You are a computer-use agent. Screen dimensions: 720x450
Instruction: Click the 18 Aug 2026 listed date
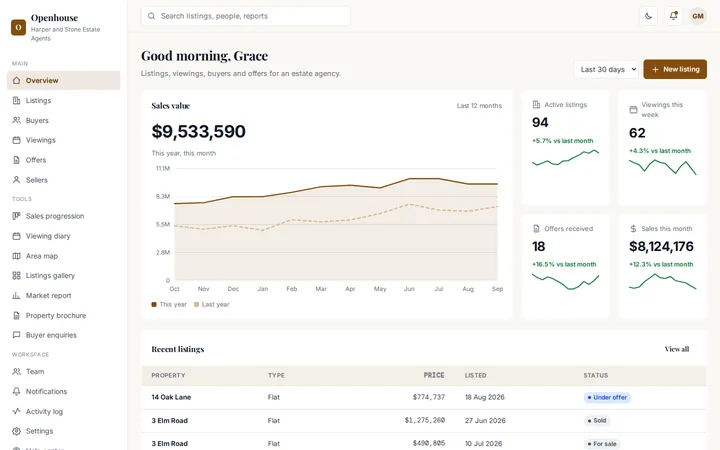[484, 397]
